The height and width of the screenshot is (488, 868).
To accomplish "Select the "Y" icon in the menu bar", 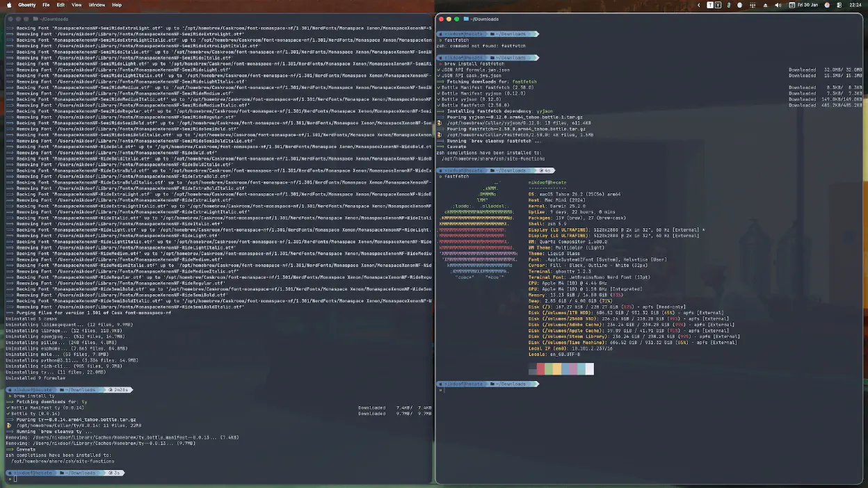I will click(718, 5).
